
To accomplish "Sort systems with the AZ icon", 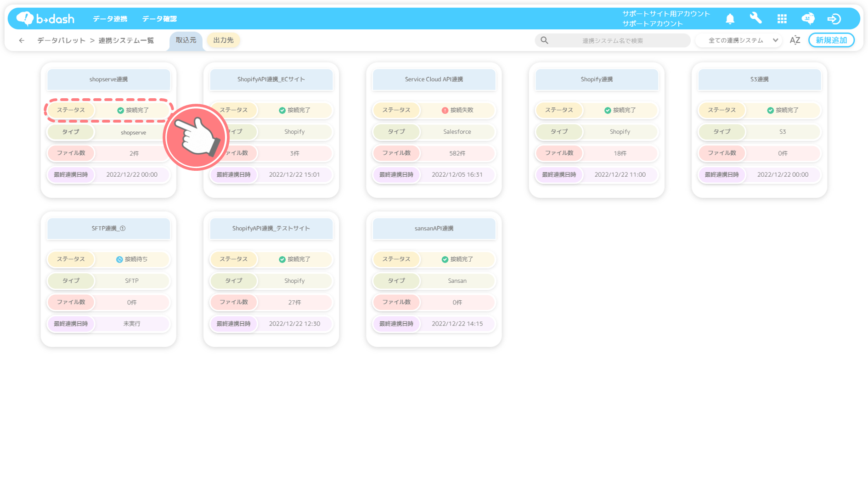I will (x=795, y=40).
